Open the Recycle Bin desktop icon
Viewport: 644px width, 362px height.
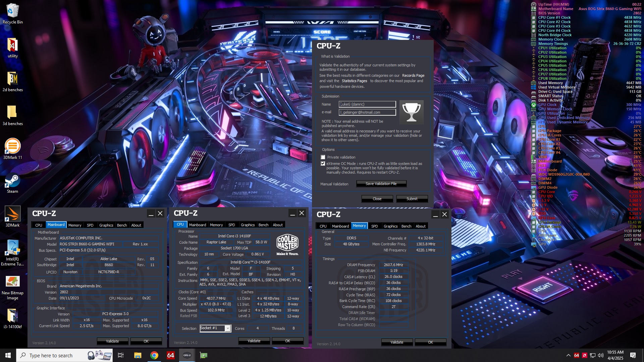click(x=13, y=14)
